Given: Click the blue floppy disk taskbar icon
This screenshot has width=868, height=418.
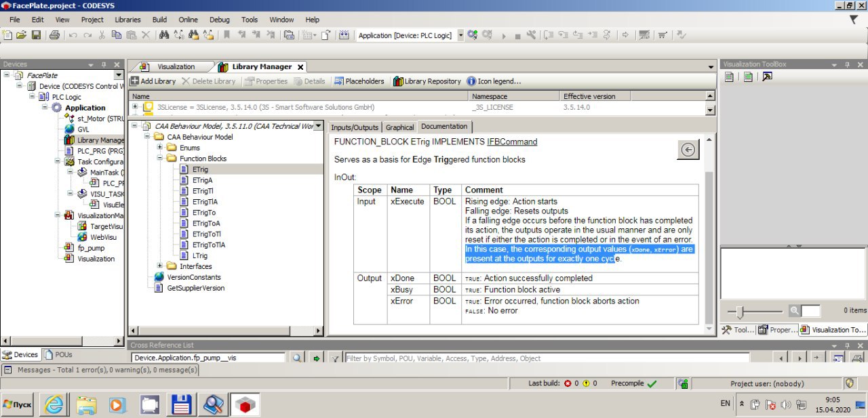Looking at the screenshot, I should pos(181,404).
